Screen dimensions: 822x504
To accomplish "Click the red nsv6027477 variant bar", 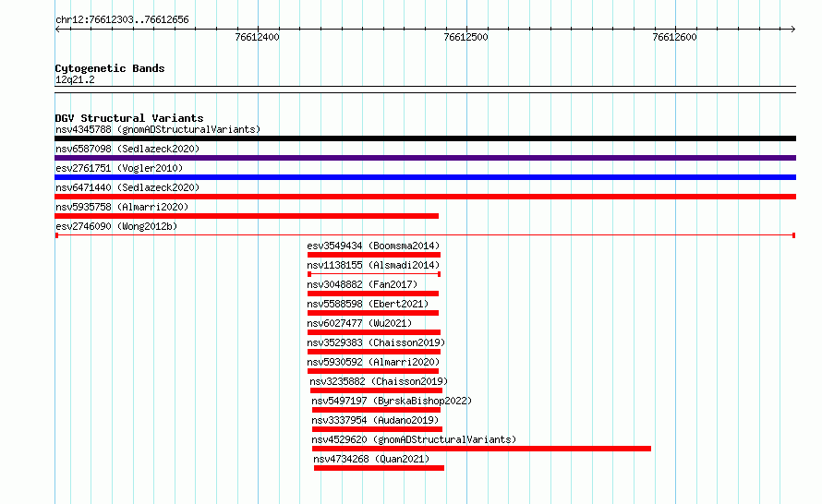I will 374,332.
